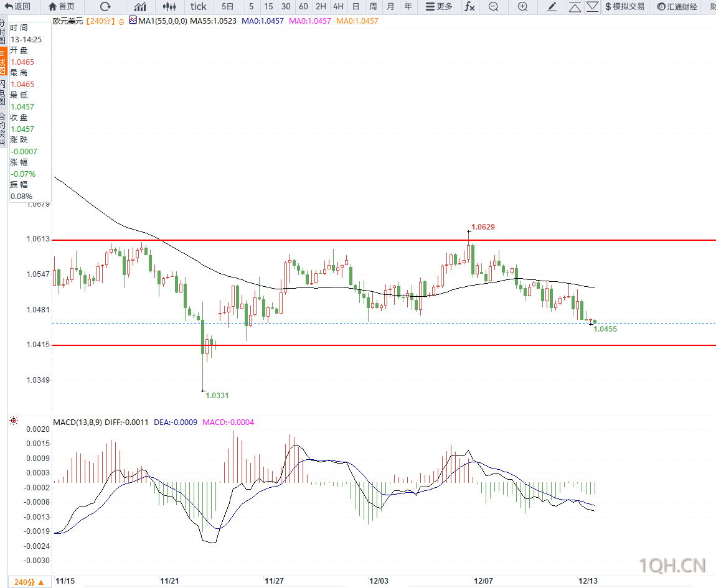Click the 1.0455 current price label
This screenshot has height=588, width=716.
click(x=605, y=329)
